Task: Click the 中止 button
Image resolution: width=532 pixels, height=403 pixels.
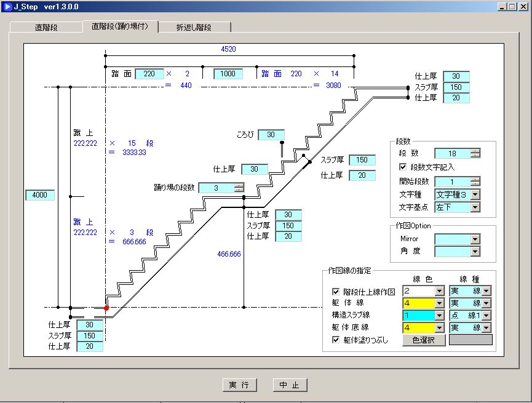Action: coord(290,385)
